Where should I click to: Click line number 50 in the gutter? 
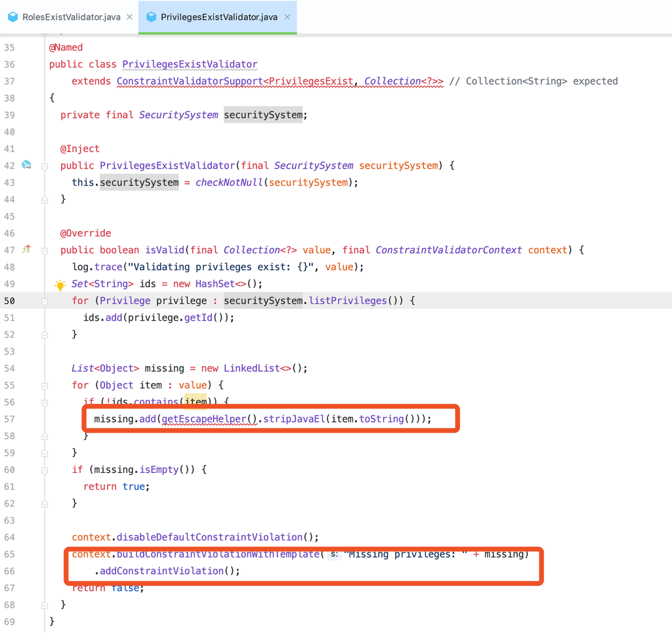click(9, 301)
